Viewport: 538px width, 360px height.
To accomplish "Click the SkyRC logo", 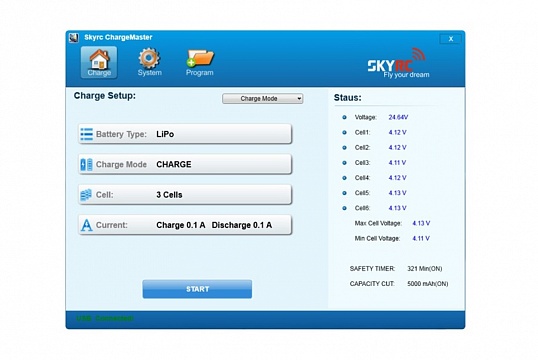I will 398,63.
